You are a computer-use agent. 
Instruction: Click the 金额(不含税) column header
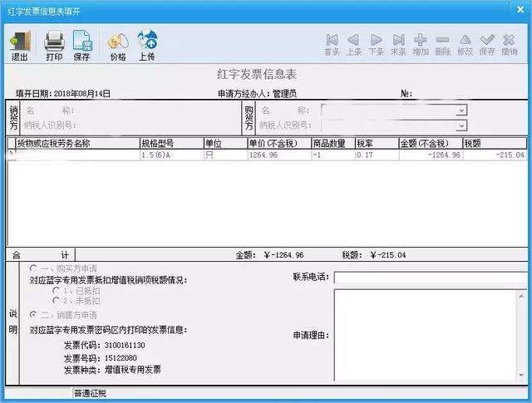(431, 143)
